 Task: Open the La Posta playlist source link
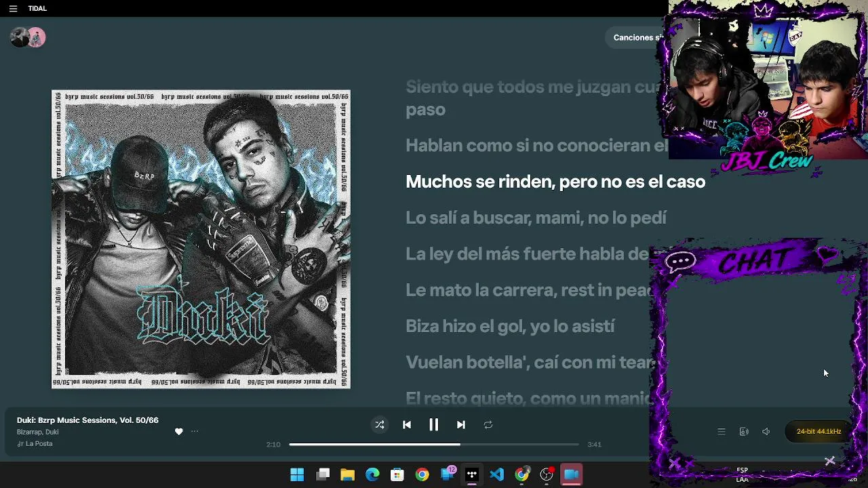tap(39, 444)
